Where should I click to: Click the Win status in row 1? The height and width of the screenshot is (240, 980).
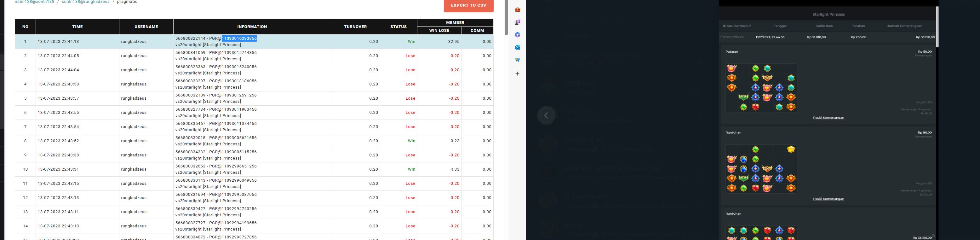[x=411, y=42]
